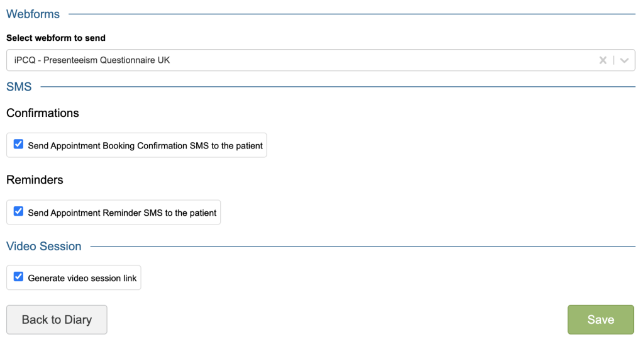Screen dimensions: 644x344
Task: Click the Send Appointment Reminder SMS label
Action: [x=122, y=213]
